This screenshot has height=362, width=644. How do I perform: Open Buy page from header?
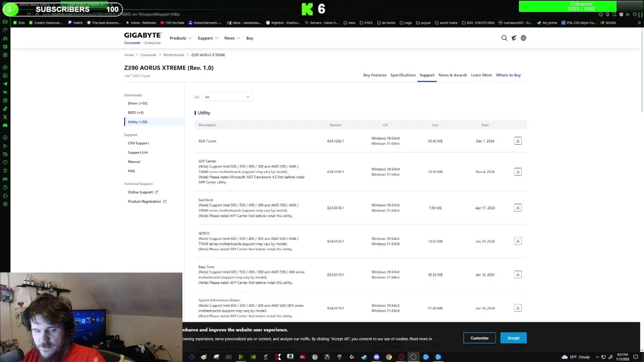click(x=250, y=38)
